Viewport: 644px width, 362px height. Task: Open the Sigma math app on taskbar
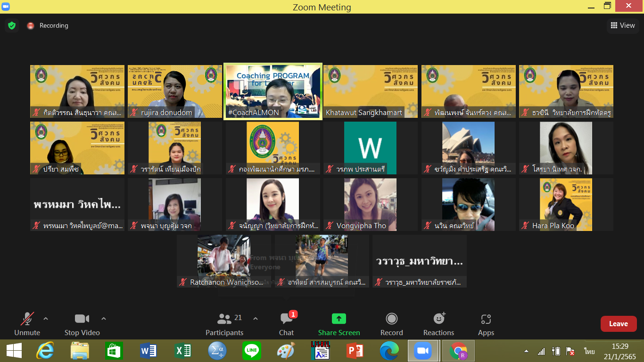coord(217,351)
